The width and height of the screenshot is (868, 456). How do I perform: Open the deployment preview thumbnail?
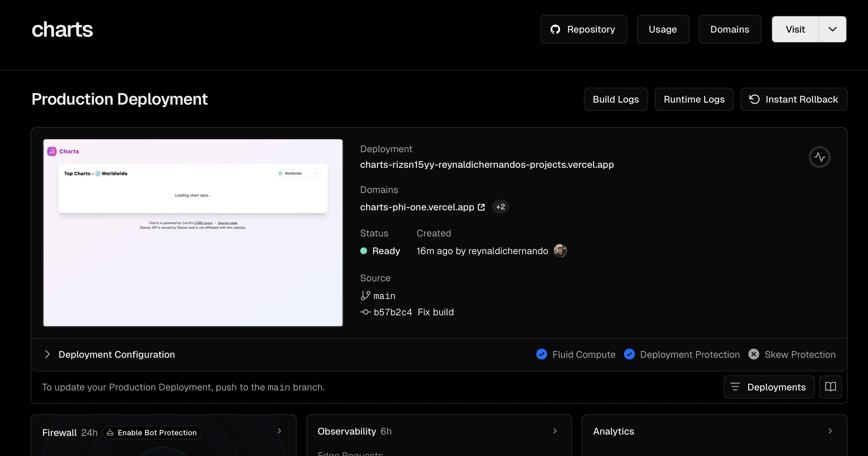pos(193,233)
